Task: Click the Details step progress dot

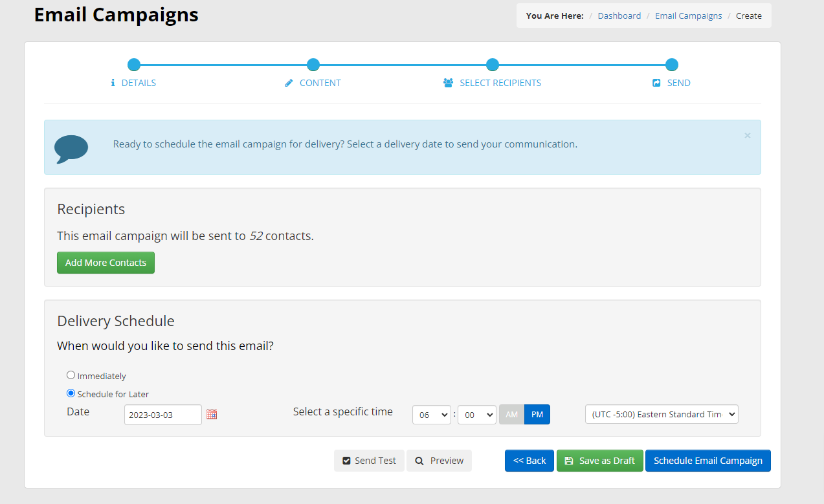Action: click(x=134, y=65)
